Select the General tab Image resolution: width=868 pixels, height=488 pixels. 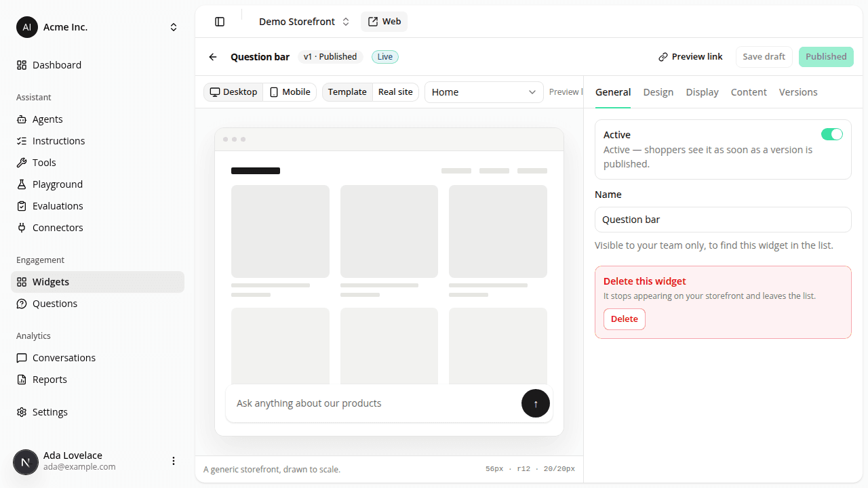[613, 92]
